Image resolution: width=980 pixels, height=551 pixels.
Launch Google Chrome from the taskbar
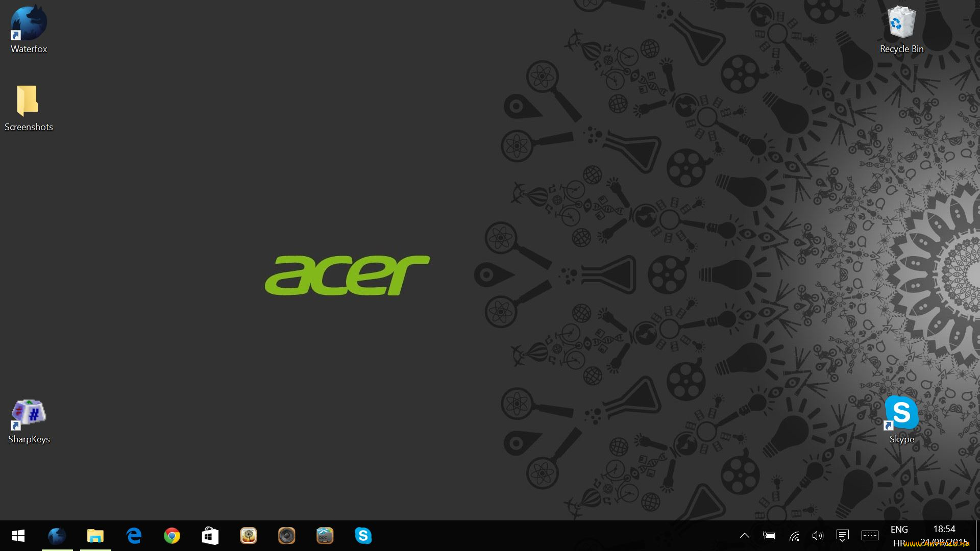[x=172, y=536]
